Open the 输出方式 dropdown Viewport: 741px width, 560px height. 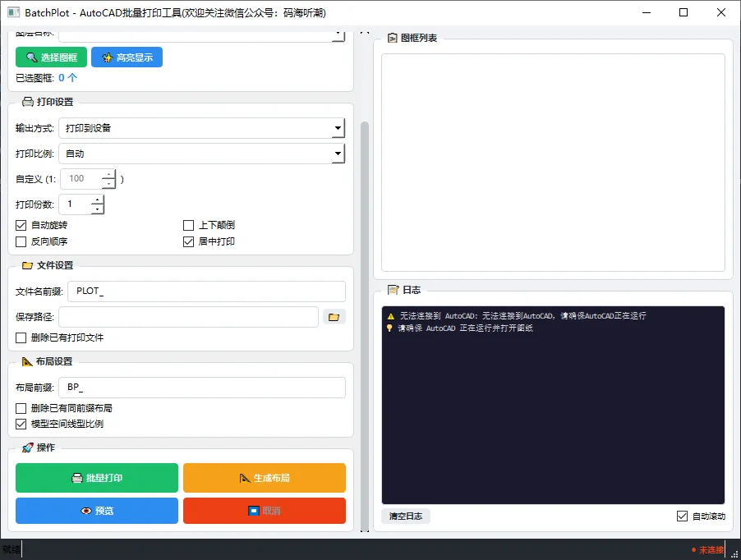(202, 128)
